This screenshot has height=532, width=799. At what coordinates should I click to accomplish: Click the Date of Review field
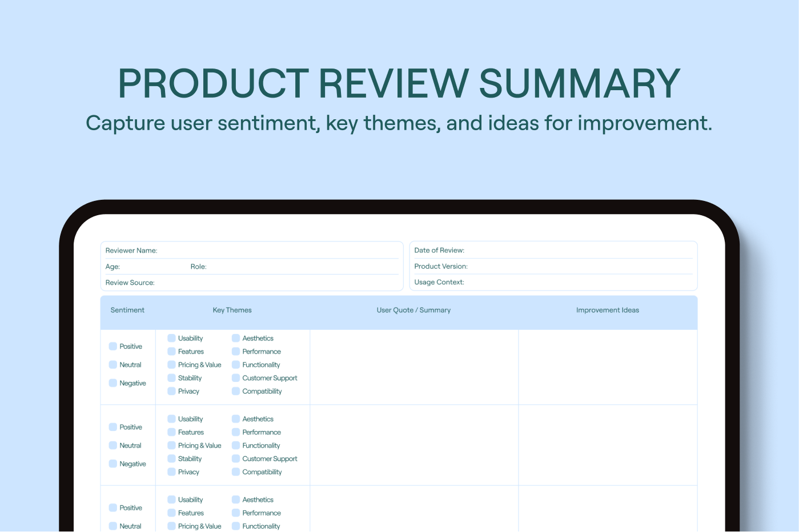pos(577,251)
